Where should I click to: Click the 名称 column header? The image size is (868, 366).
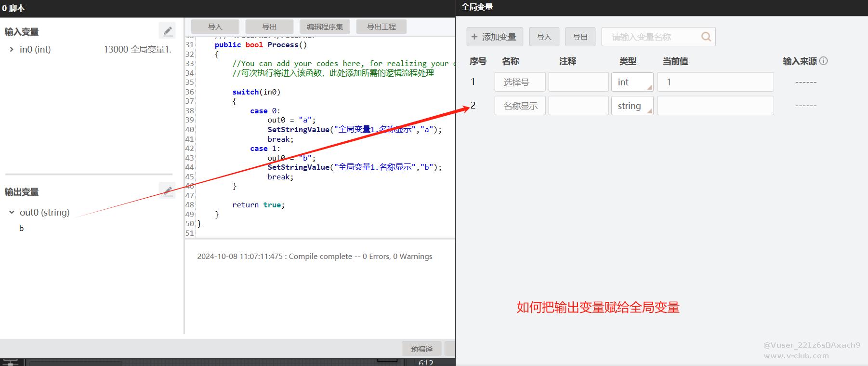pos(510,61)
